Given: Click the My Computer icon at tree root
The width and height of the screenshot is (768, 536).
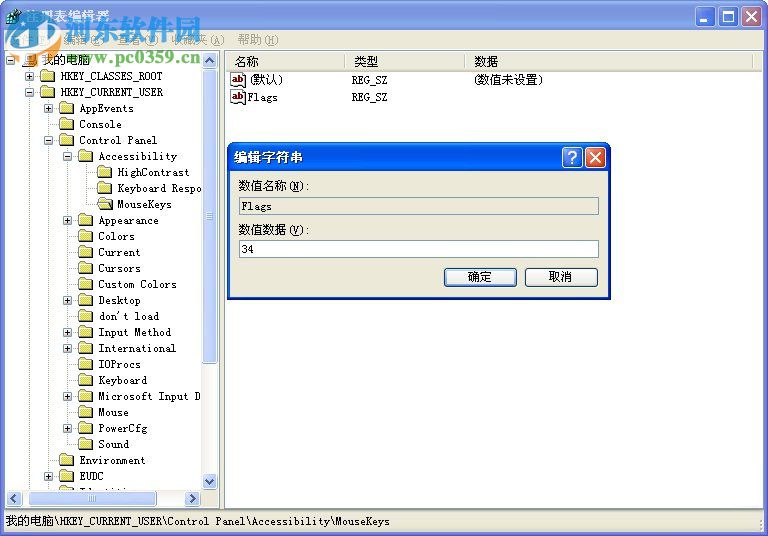Looking at the screenshot, I should (x=30, y=60).
